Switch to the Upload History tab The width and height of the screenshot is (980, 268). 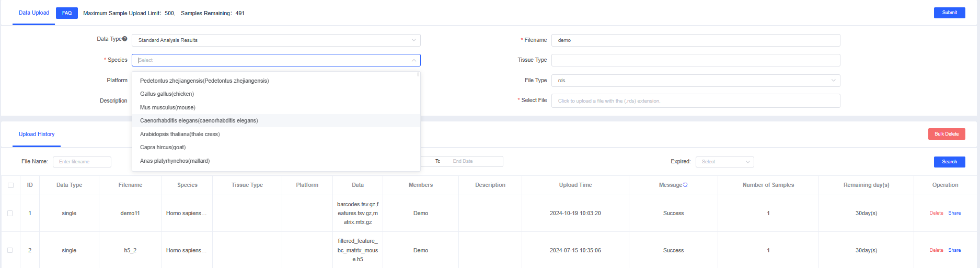tap(37, 135)
